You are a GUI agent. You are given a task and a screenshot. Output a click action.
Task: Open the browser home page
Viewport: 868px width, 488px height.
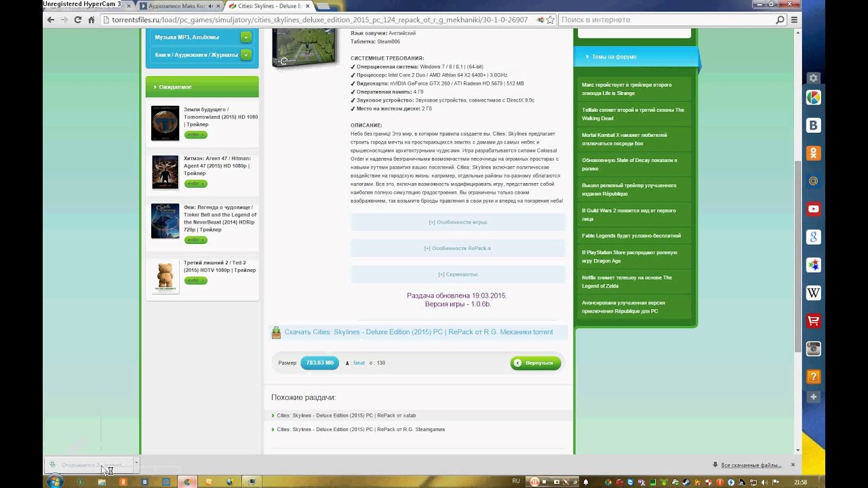click(91, 20)
